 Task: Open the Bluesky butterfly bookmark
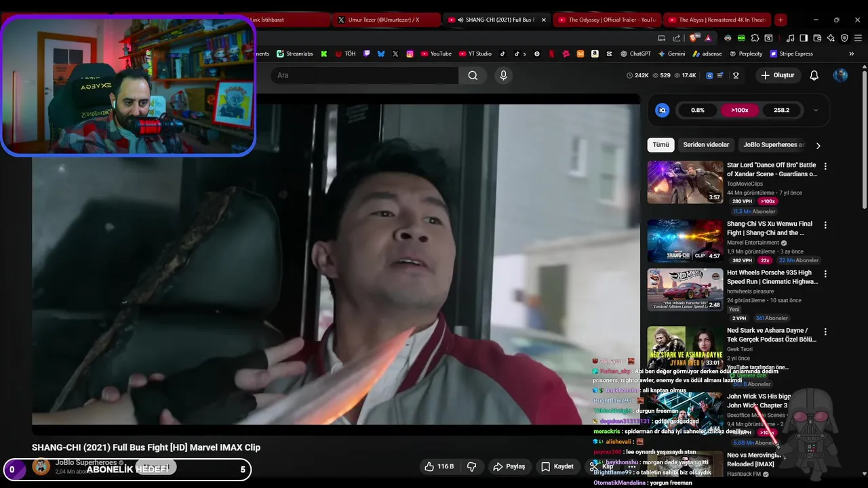click(381, 54)
